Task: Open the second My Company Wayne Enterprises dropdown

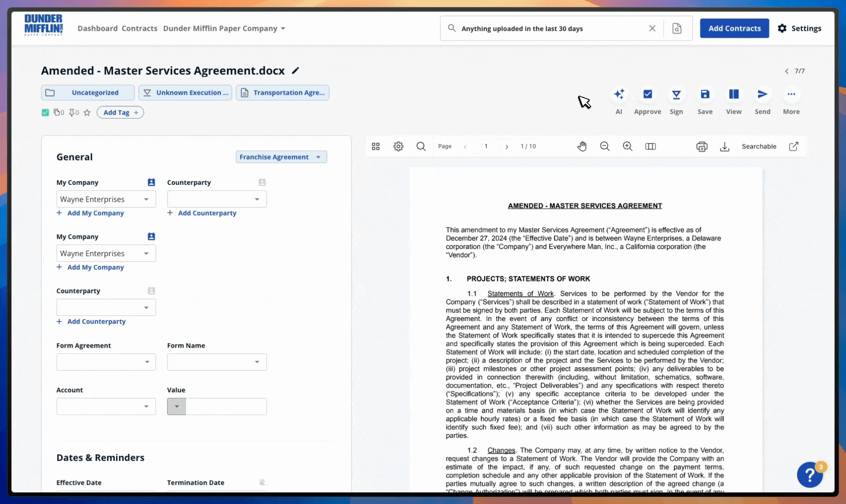Action: pyautogui.click(x=106, y=253)
